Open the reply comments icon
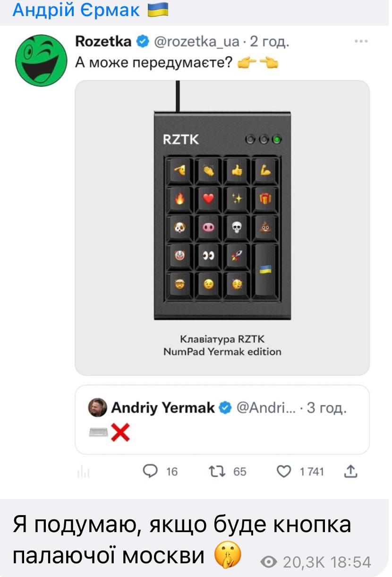The height and width of the screenshot is (577, 392). [x=150, y=471]
